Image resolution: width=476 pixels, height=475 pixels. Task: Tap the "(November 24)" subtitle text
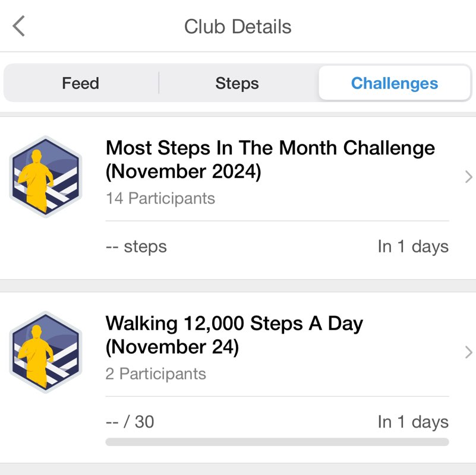tap(172, 347)
